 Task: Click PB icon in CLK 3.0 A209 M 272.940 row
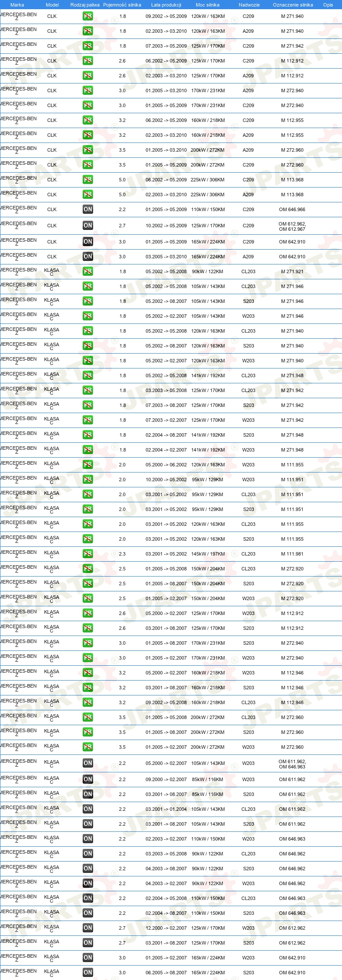88,90
